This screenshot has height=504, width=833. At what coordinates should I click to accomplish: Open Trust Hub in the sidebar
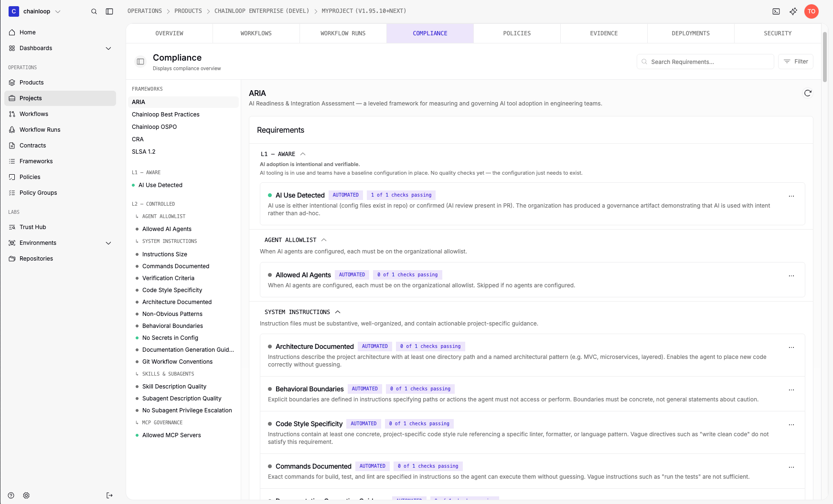60,227
